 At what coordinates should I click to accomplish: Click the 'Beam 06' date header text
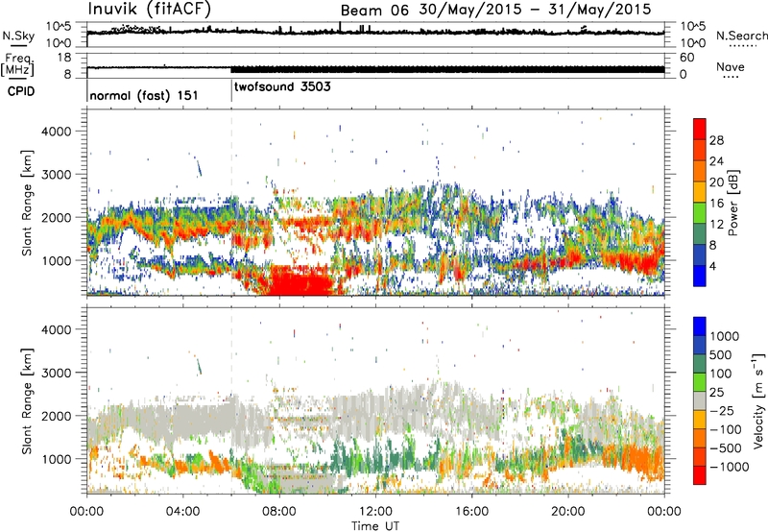[x=374, y=11]
